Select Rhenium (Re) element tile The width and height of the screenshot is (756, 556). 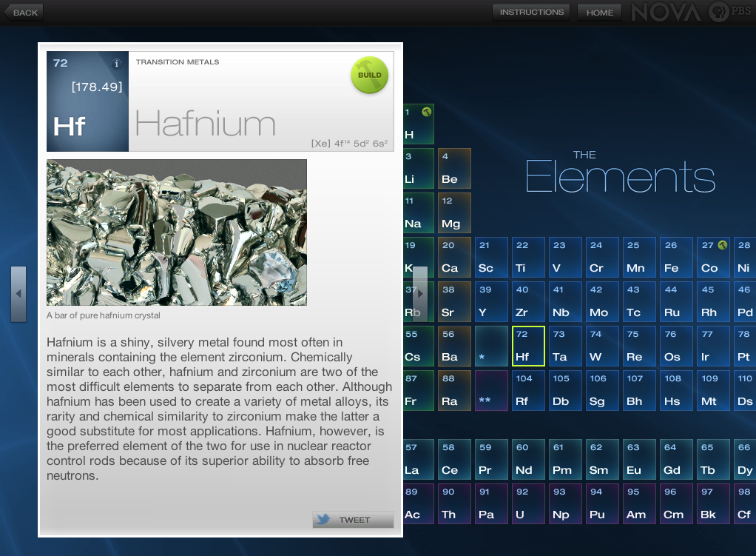(x=639, y=346)
